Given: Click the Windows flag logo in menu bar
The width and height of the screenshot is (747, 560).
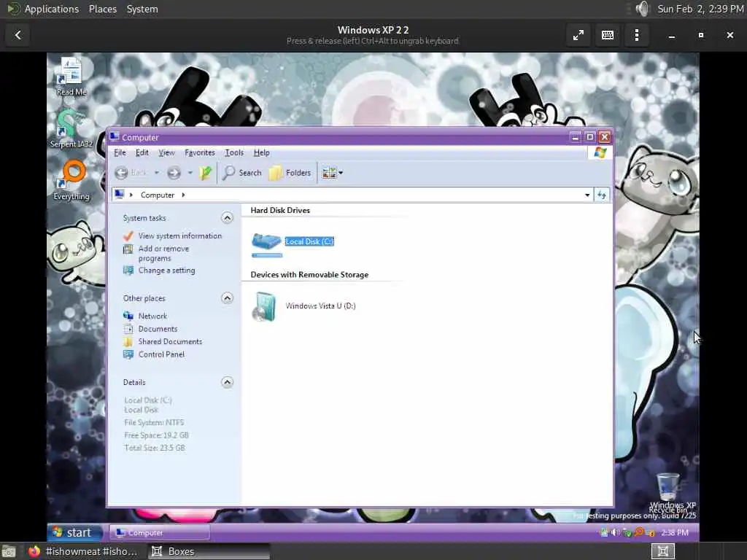Looking at the screenshot, I should (600, 153).
